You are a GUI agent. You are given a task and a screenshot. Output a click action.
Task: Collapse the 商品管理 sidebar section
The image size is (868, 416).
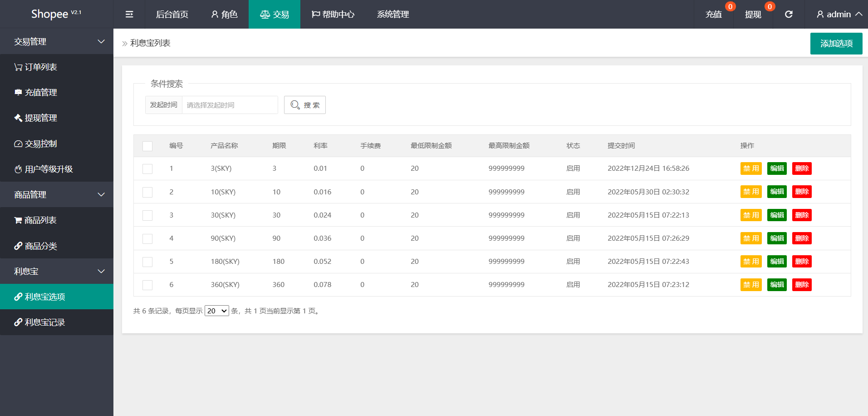pos(57,194)
